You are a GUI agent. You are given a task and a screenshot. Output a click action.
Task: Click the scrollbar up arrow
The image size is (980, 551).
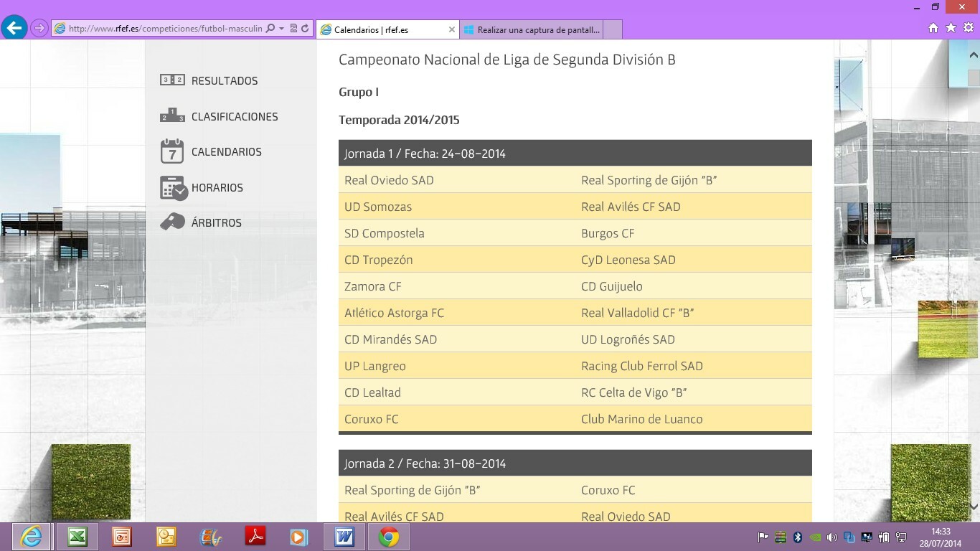[x=974, y=55]
